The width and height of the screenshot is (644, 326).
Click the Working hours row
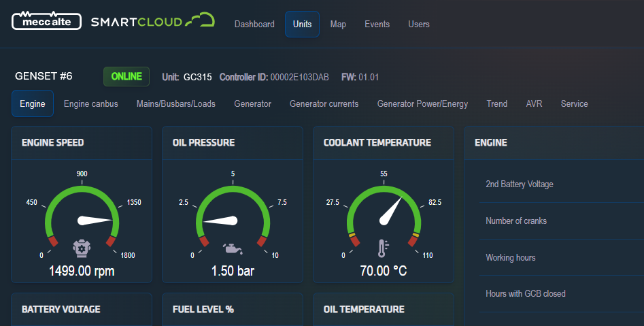click(x=562, y=257)
